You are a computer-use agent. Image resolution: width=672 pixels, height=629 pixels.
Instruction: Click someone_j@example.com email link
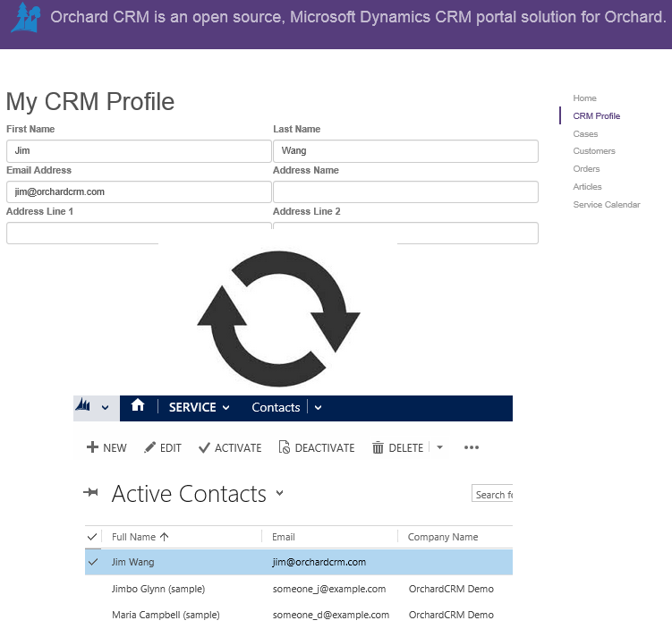[x=329, y=589]
